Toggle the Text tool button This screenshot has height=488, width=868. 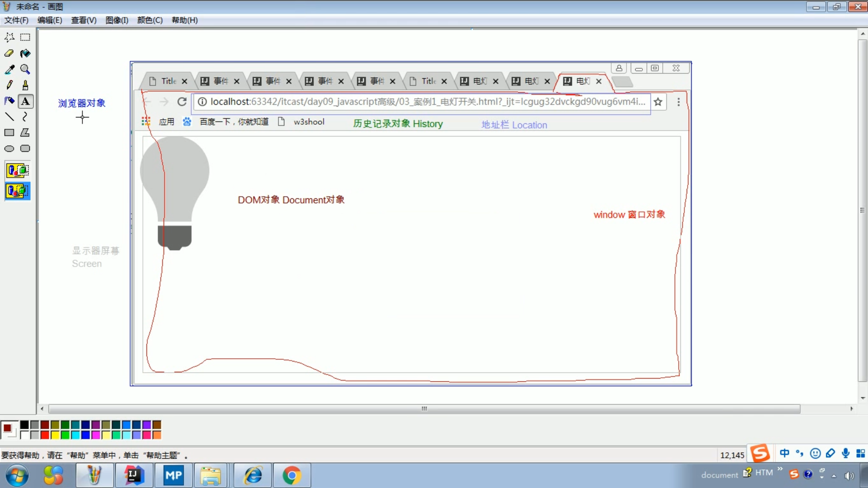25,101
